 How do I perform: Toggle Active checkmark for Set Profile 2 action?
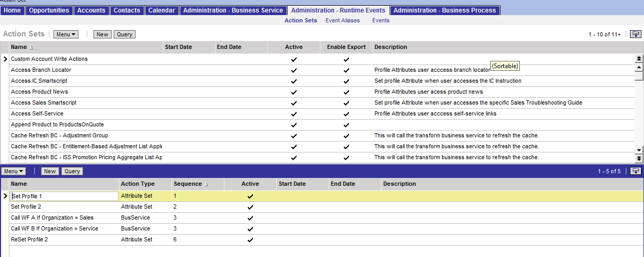[x=250, y=207]
